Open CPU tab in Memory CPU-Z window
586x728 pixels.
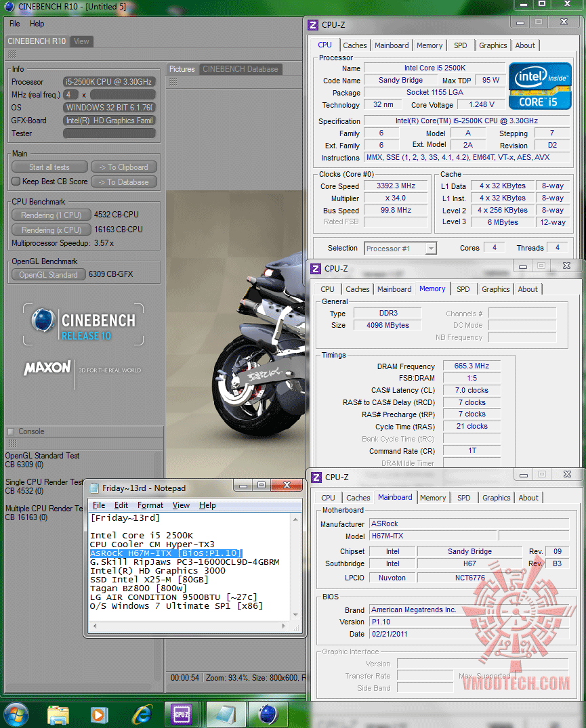pos(327,289)
